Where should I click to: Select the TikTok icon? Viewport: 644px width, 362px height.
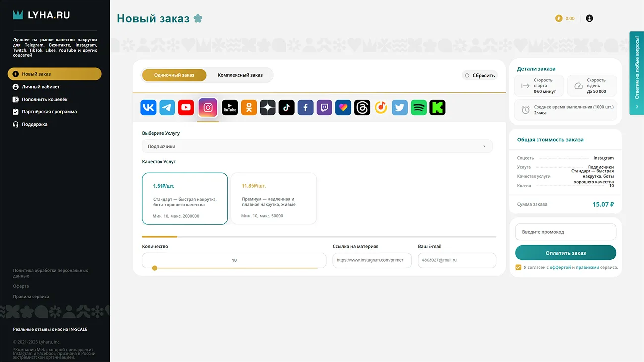click(x=286, y=107)
